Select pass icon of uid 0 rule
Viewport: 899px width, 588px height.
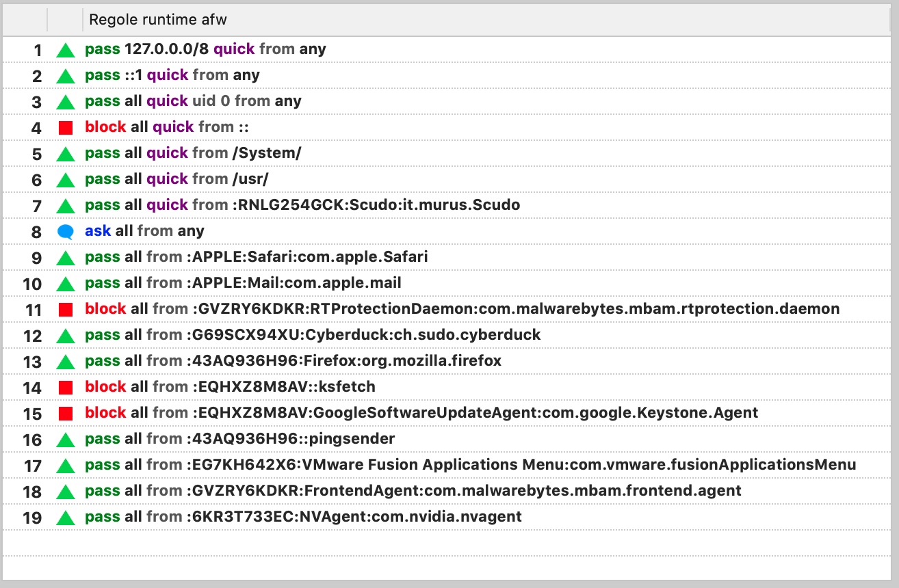click(x=65, y=102)
